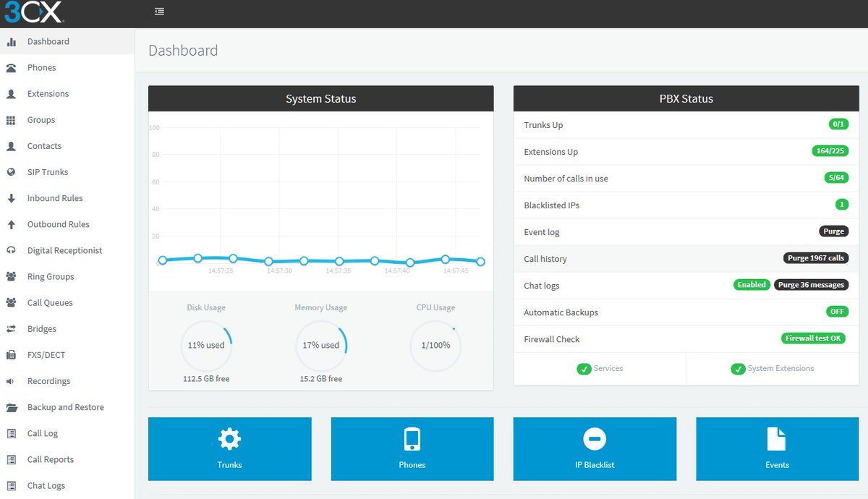Click the minus circle icon on IP Blacklist tile
The image size is (868, 499).
pos(595,438)
